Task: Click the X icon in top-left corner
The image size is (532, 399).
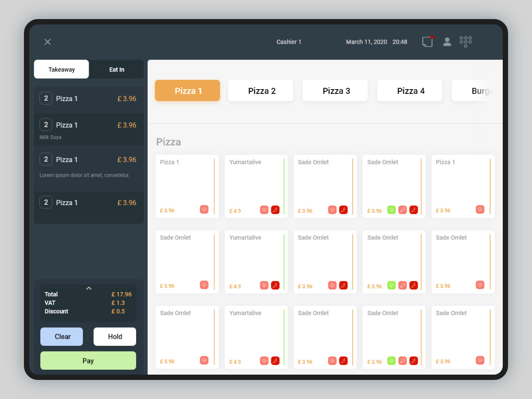Action: 47,42
